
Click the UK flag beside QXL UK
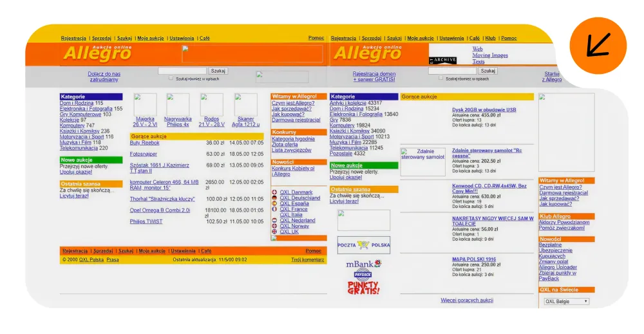click(275, 232)
